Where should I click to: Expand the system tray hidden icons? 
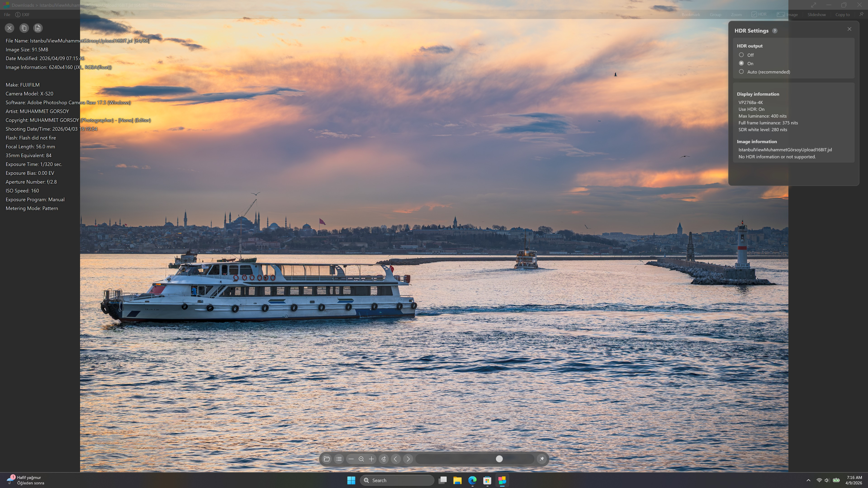(808, 480)
